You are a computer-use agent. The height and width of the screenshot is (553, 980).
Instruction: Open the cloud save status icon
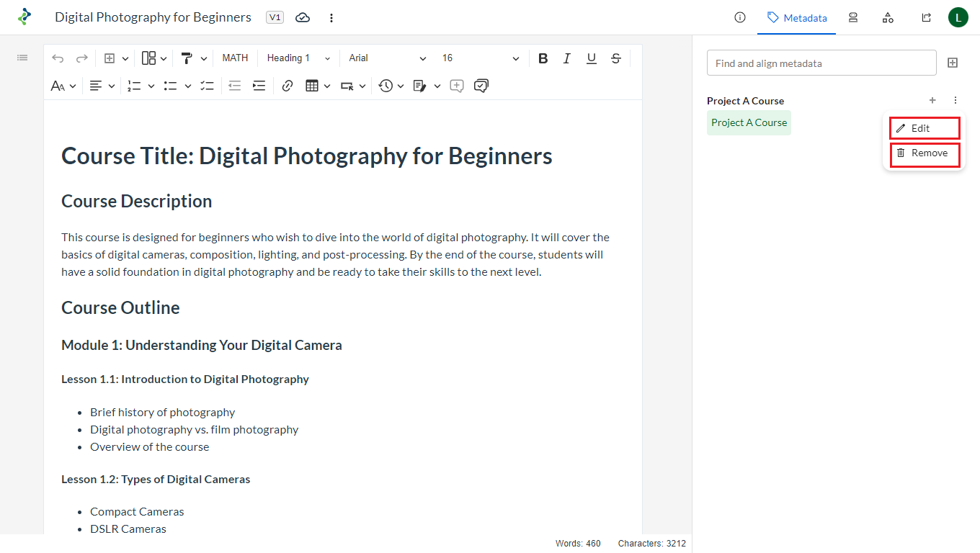303,17
